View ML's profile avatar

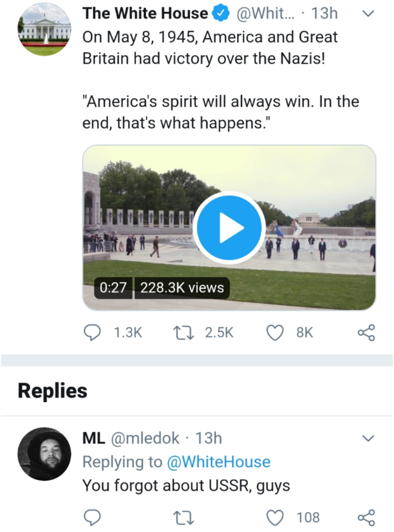[44, 454]
